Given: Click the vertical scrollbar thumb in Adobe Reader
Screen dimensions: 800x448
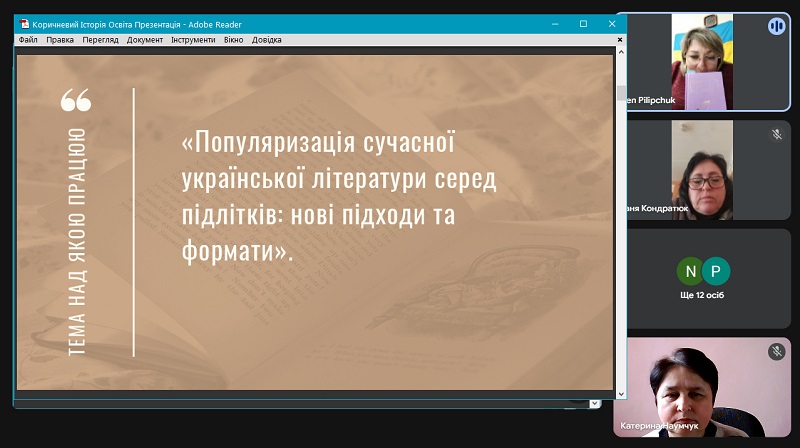Looking at the screenshot, I should 621,95.
